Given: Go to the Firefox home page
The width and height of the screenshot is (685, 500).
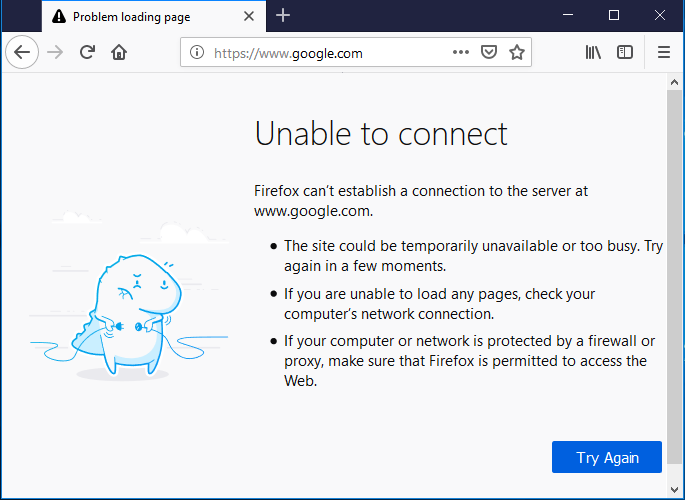Looking at the screenshot, I should pos(119,53).
